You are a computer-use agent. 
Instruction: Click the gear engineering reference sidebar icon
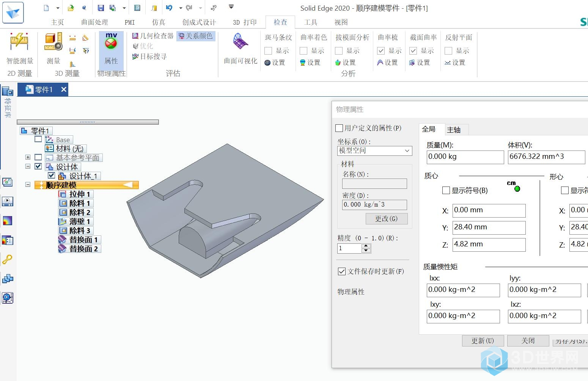point(7,298)
